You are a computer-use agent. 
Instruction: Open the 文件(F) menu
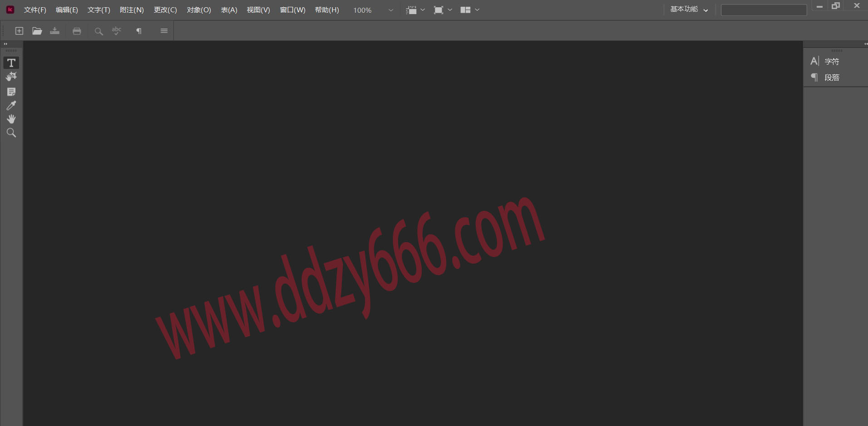tap(35, 10)
